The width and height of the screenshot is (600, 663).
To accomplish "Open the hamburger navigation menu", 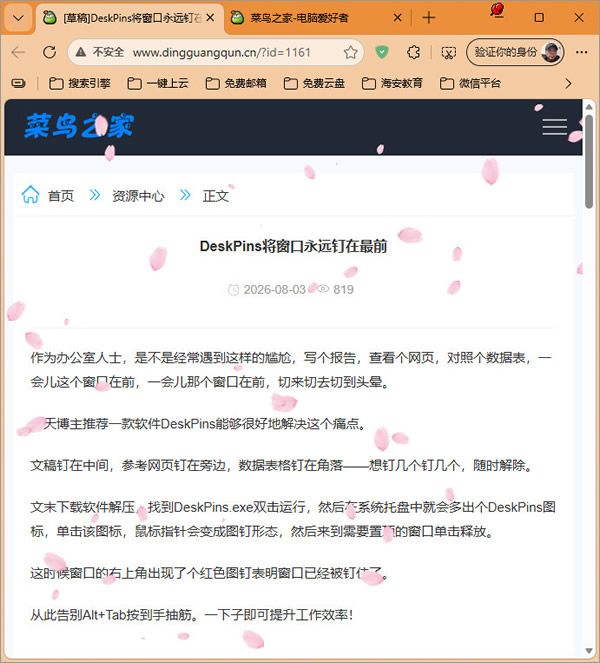I will click(x=554, y=127).
